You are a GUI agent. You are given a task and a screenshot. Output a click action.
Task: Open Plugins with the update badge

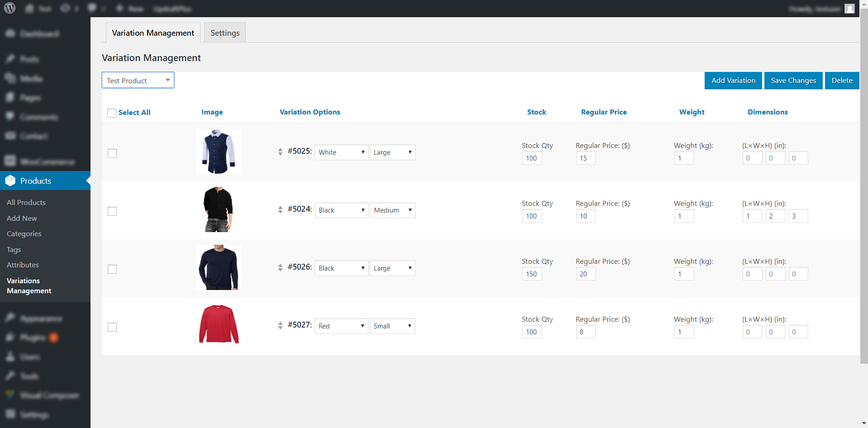click(x=32, y=338)
